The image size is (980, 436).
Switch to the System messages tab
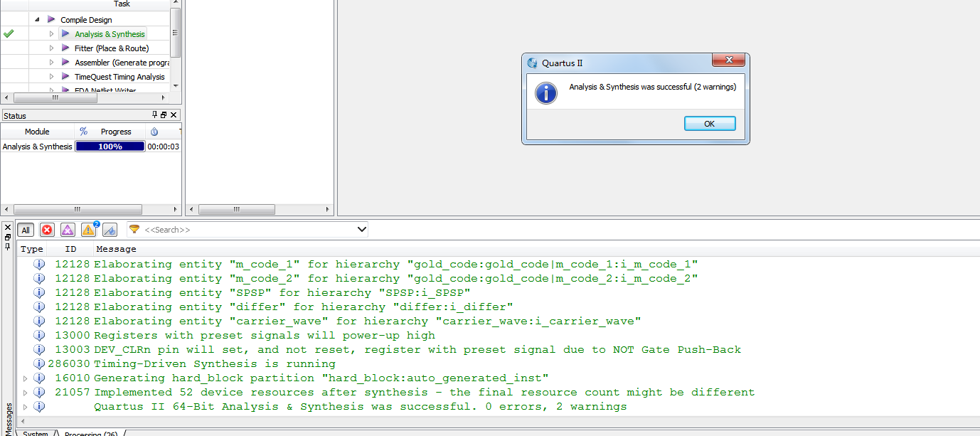(35, 433)
